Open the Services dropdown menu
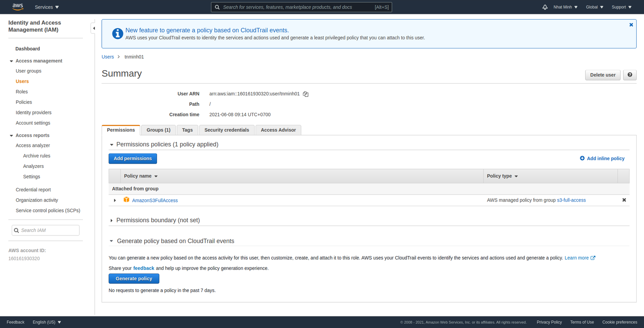This screenshot has height=328, width=644. 47,7
